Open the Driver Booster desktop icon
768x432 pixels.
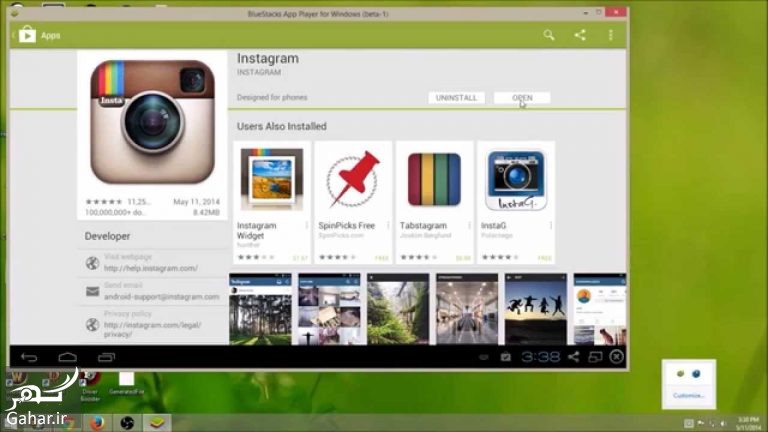coord(90,386)
